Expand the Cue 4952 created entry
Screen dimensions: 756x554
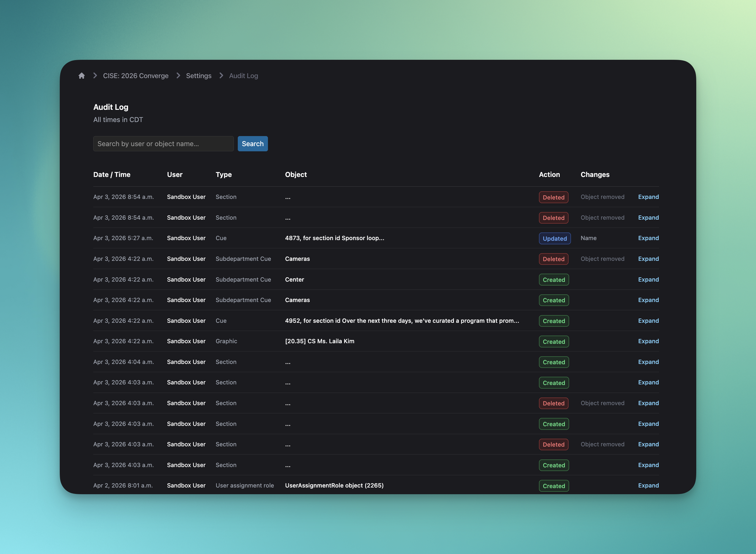point(648,321)
